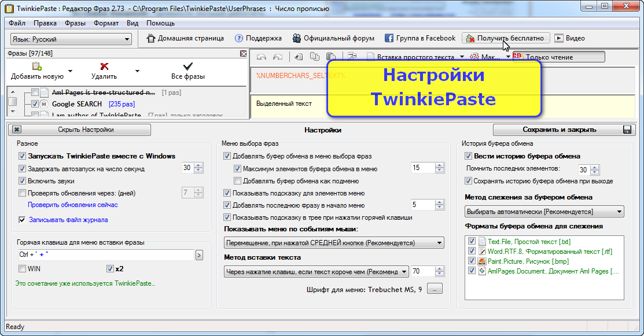The width and height of the screenshot is (644, 336).
Task: Click the autostart delay seconds field showing 30
Action: point(187,168)
